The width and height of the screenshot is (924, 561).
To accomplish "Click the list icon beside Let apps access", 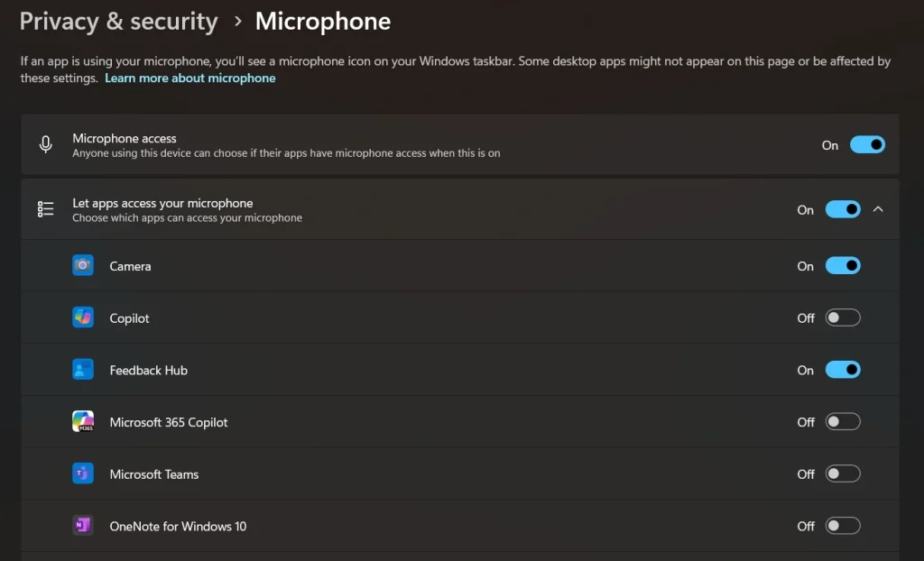I will [x=46, y=209].
